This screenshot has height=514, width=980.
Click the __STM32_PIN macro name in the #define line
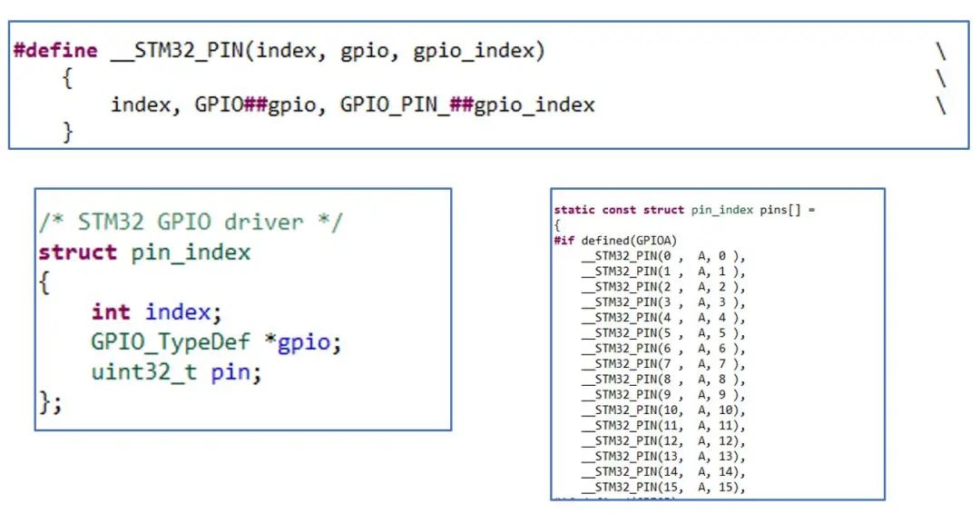180,51
